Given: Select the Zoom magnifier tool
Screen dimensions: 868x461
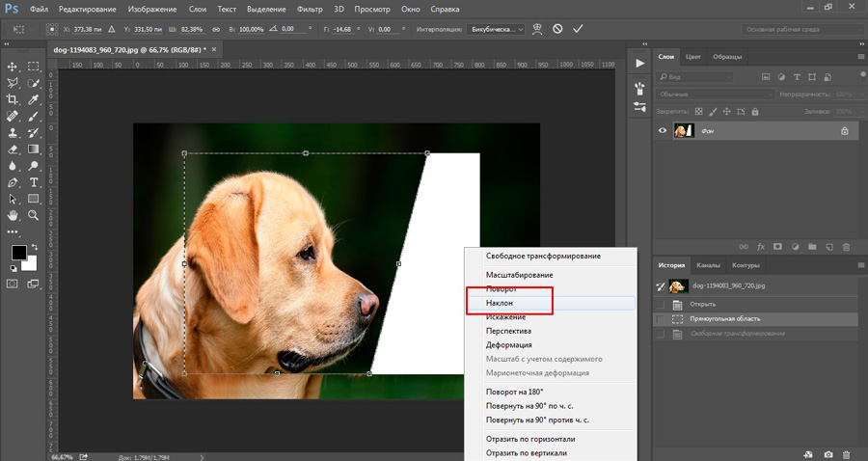Looking at the screenshot, I should (x=34, y=215).
